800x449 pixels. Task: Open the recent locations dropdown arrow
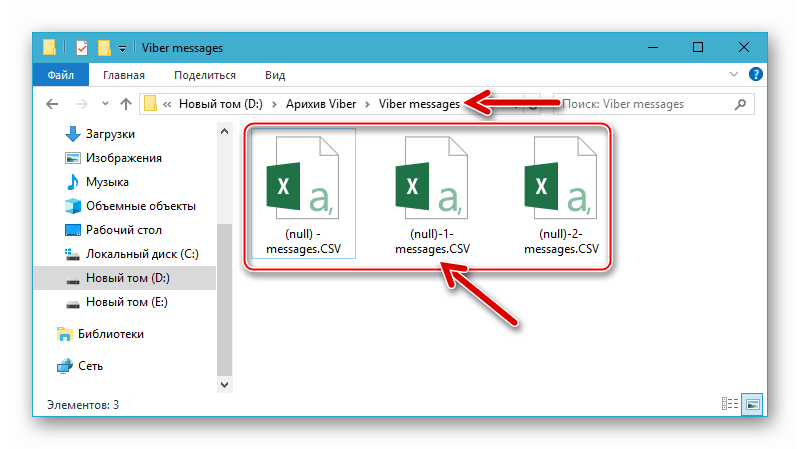point(105,104)
